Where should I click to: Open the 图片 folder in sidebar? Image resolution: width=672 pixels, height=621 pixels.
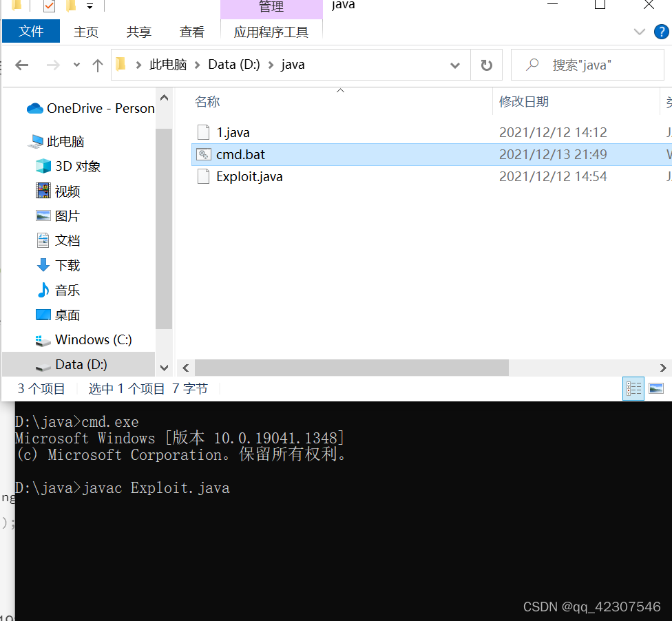tap(58, 216)
